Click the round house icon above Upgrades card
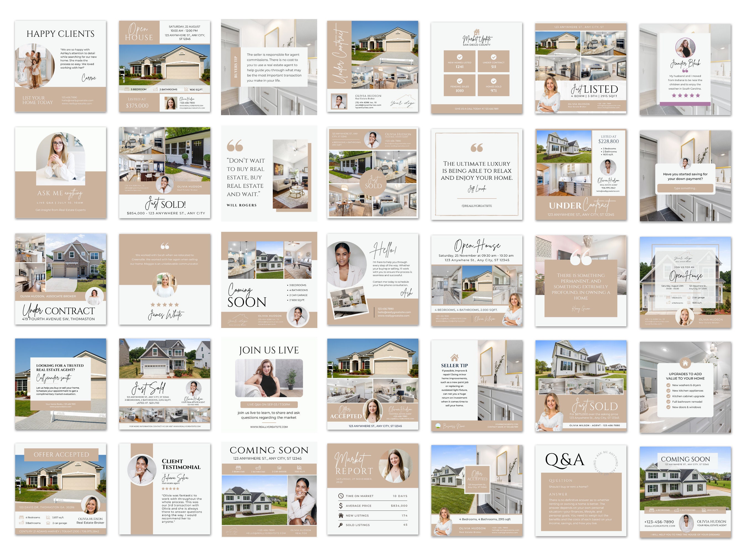 pos(685,363)
